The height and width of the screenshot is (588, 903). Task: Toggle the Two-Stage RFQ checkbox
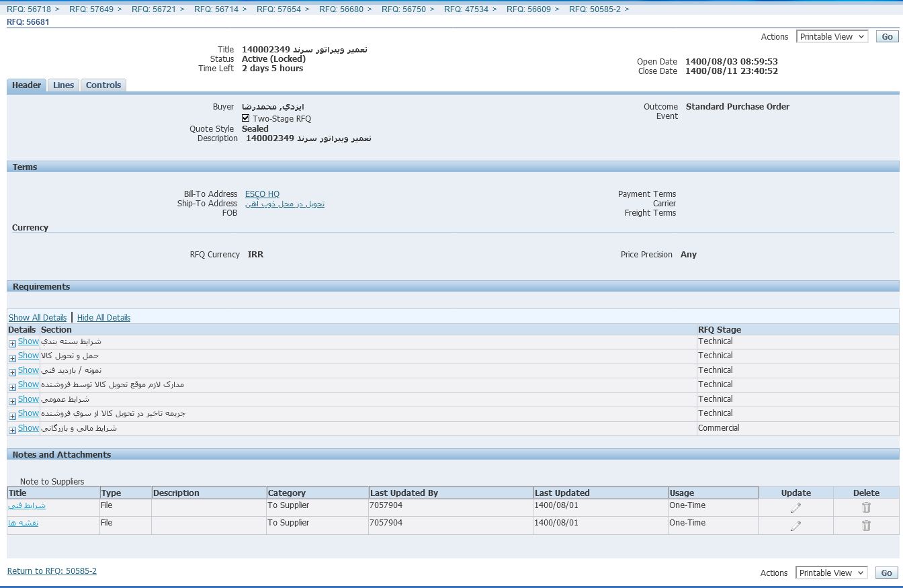coord(246,118)
